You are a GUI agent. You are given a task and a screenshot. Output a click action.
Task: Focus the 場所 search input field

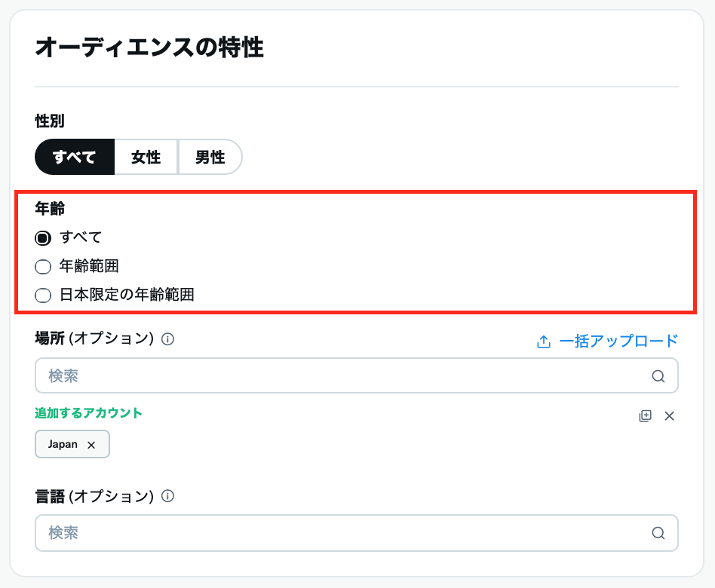(339, 375)
